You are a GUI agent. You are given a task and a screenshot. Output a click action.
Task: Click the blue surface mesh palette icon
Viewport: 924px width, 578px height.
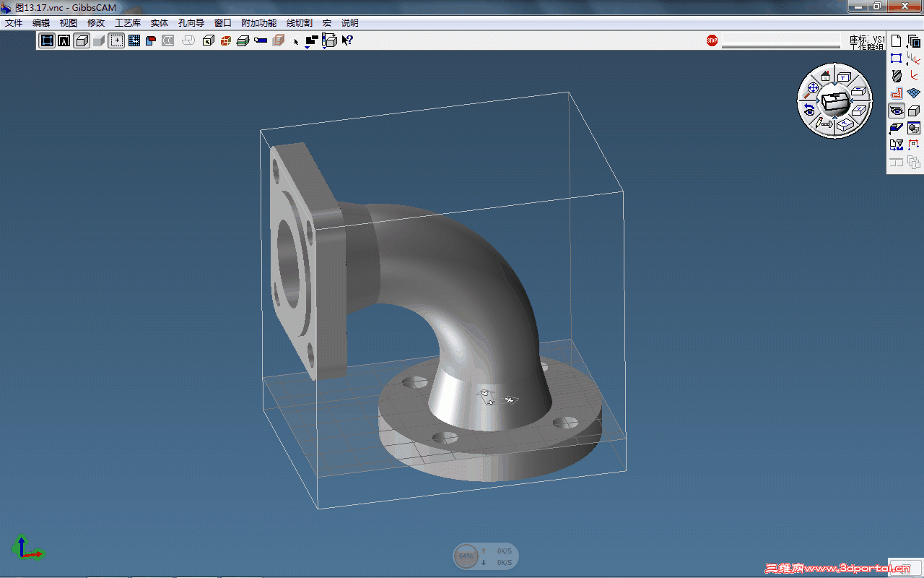click(913, 93)
